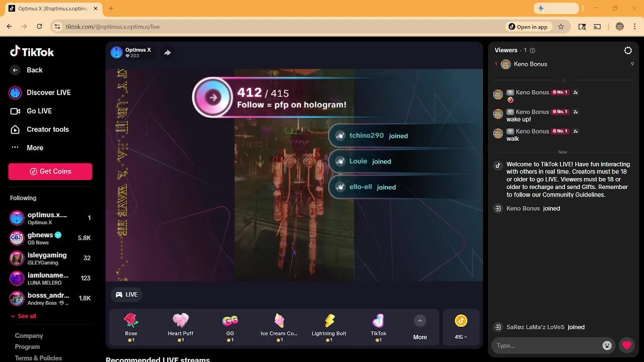Image resolution: width=644 pixels, height=362 pixels.
Task: View site information icon in address bar
Action: pos(57,27)
